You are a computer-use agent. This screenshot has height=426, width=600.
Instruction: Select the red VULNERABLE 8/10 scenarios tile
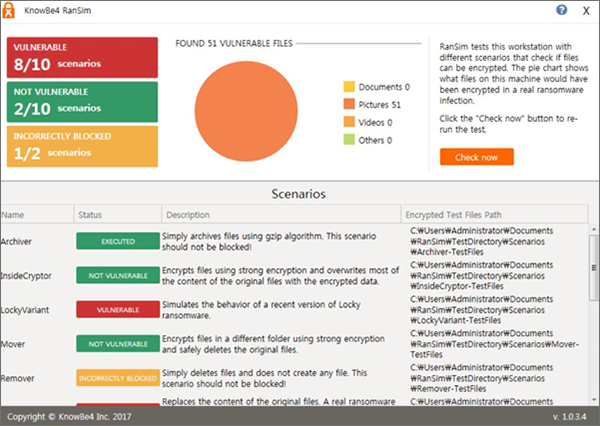82,57
